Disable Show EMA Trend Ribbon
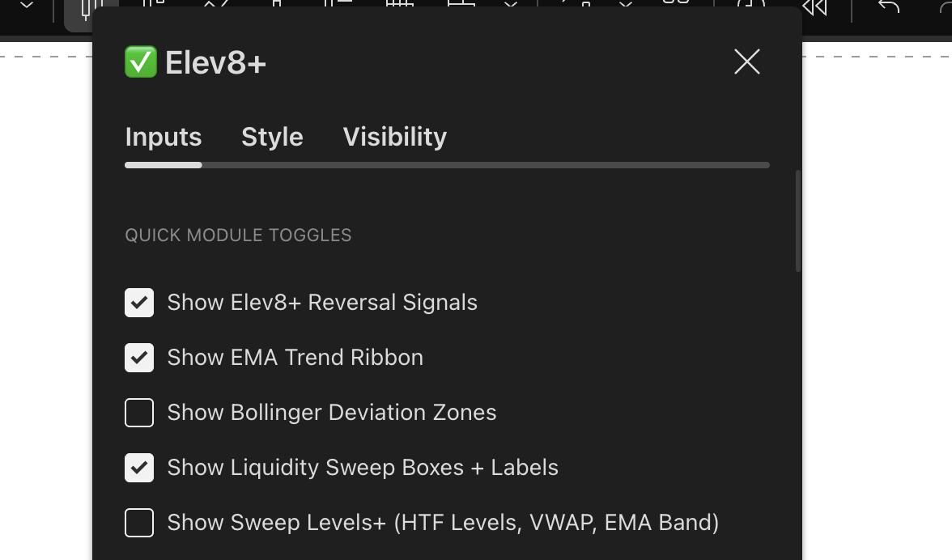This screenshot has height=560, width=952. point(139,358)
